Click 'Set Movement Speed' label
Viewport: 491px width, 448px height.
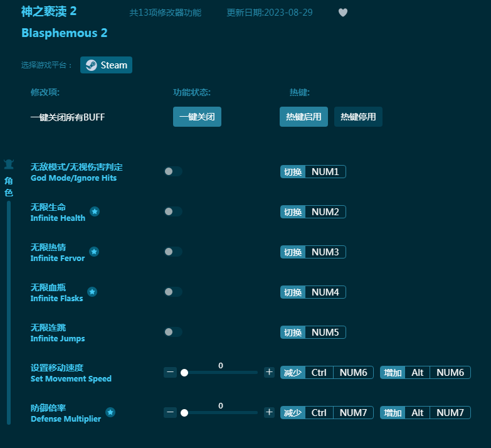71,379
